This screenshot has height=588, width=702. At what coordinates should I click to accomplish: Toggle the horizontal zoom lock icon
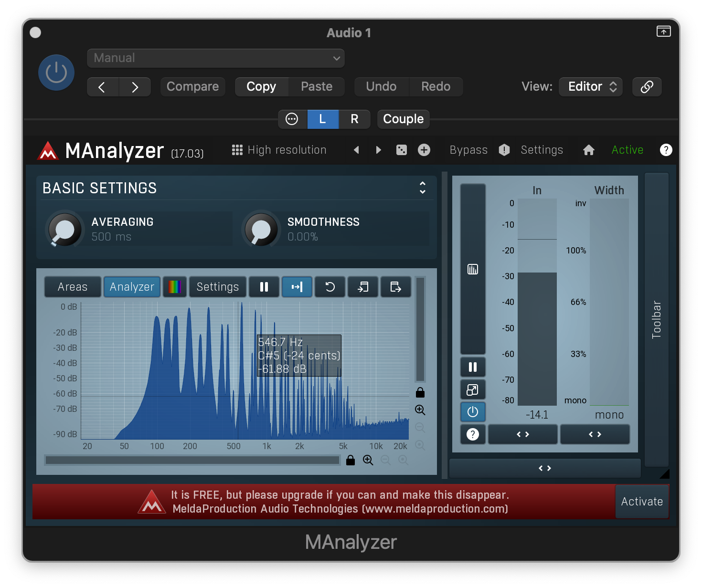point(351,460)
